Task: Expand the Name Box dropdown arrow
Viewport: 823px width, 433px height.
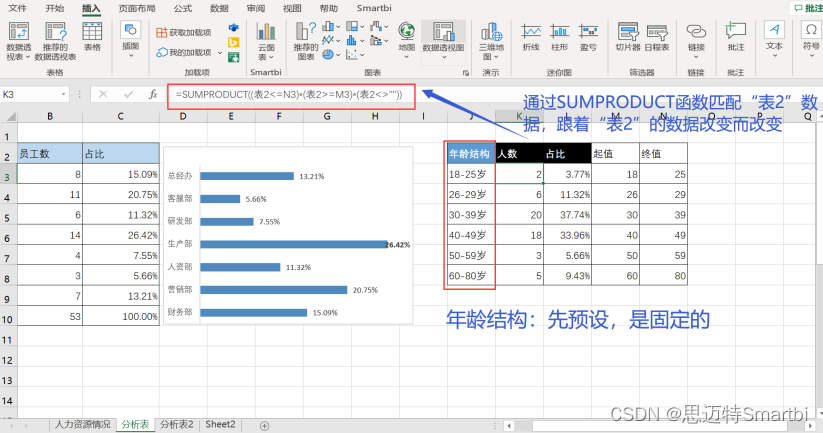Action: click(x=64, y=94)
